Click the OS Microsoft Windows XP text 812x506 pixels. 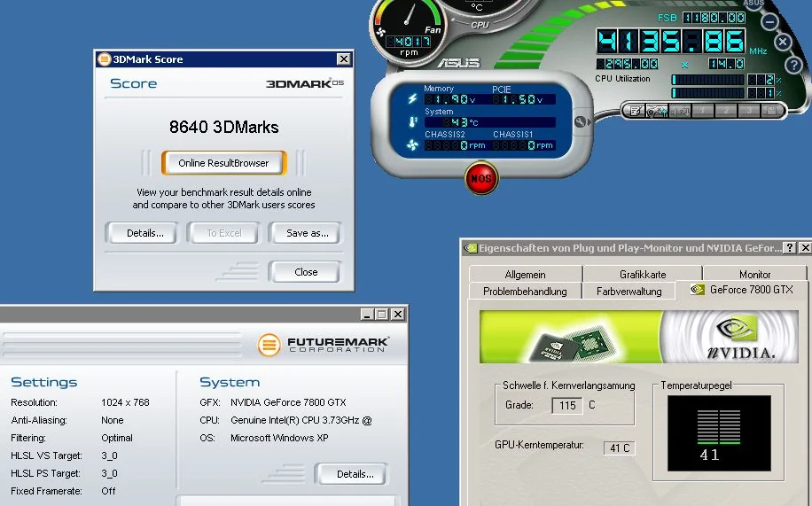point(279,438)
